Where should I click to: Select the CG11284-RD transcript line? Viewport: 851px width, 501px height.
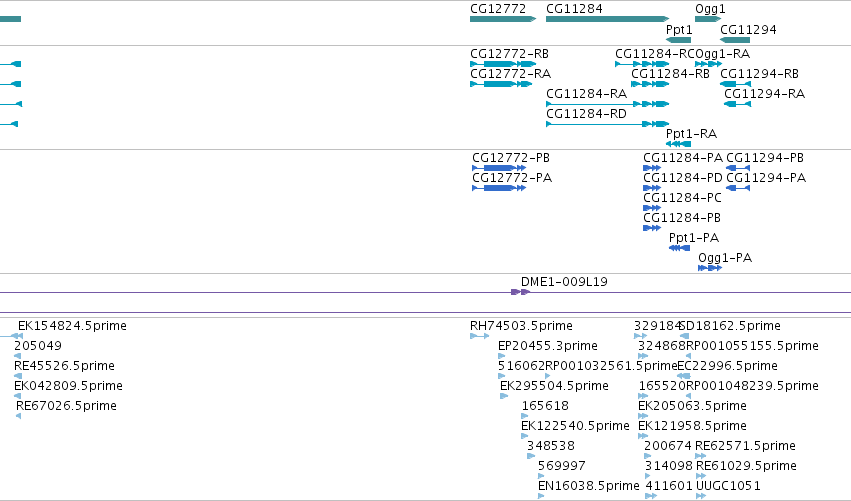click(x=607, y=124)
